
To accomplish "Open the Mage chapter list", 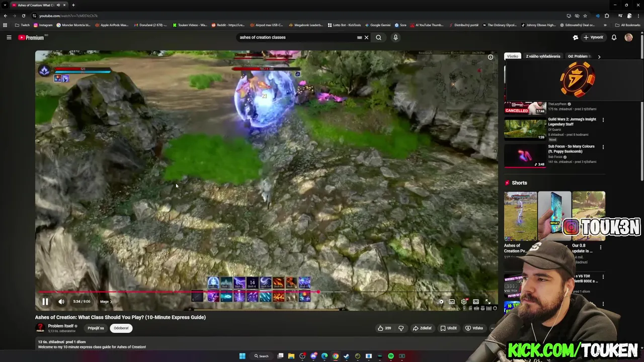I will [106, 302].
